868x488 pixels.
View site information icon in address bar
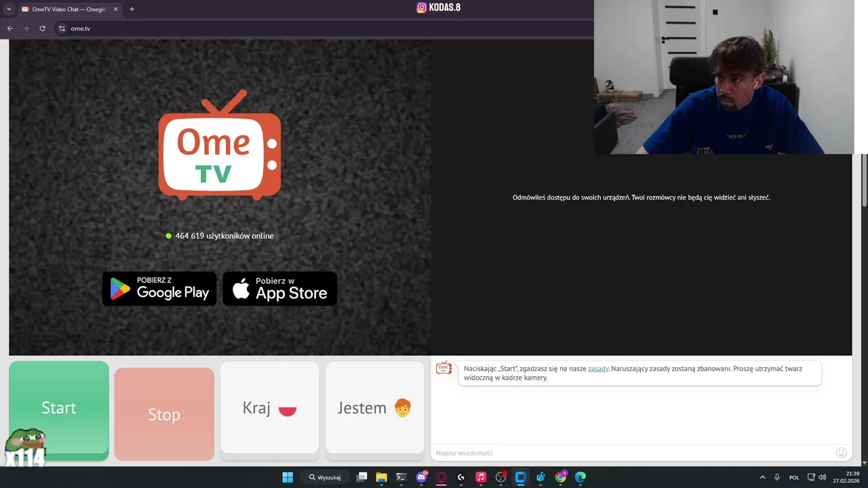(62, 28)
